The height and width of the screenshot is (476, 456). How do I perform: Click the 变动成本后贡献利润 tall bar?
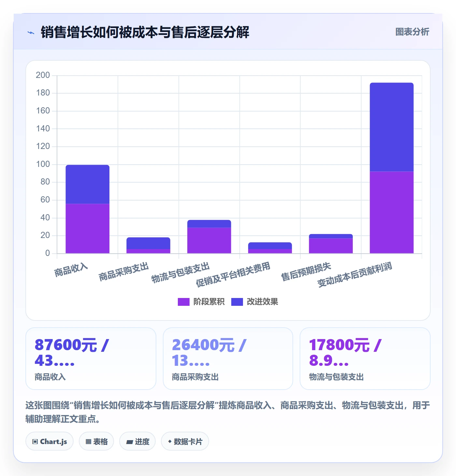[x=392, y=168]
